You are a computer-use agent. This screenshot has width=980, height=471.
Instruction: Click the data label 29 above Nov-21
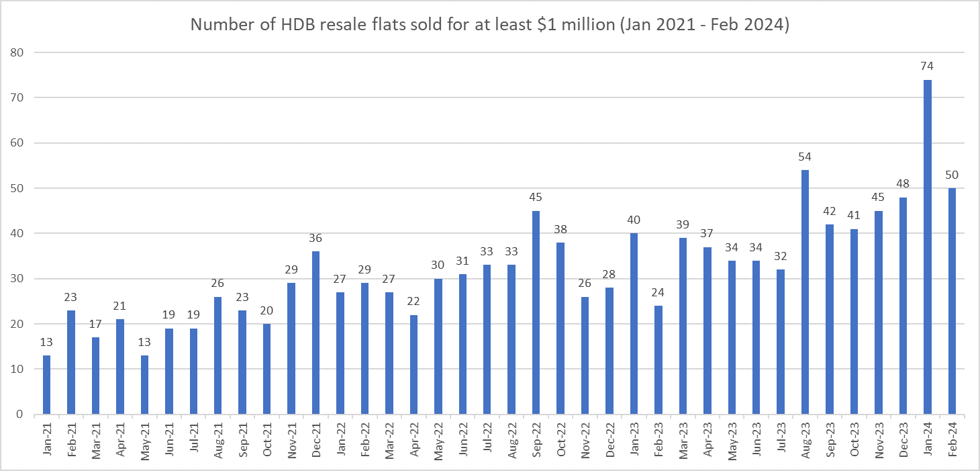point(291,269)
